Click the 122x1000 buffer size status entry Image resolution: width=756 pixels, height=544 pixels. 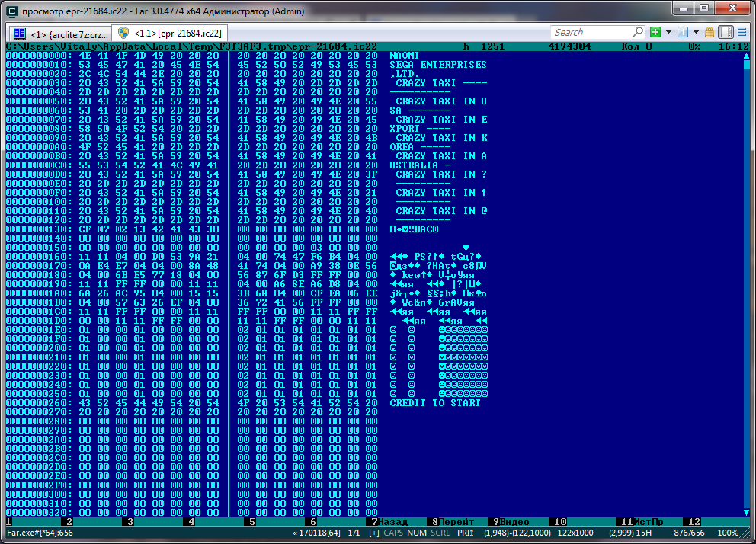click(x=575, y=533)
